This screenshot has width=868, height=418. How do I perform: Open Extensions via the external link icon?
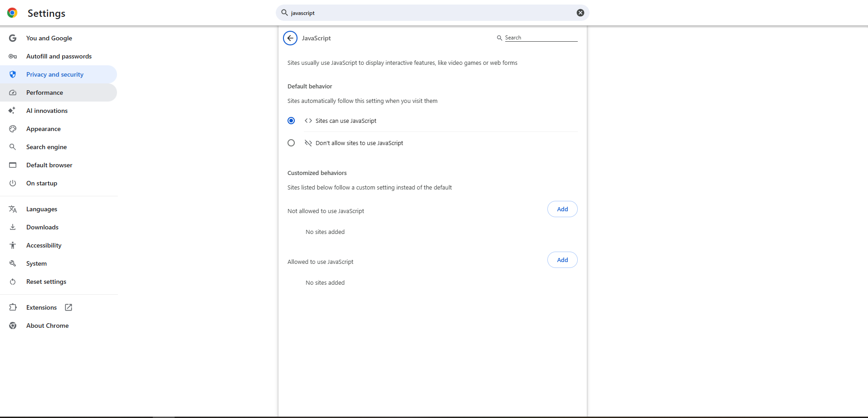pos(68,307)
